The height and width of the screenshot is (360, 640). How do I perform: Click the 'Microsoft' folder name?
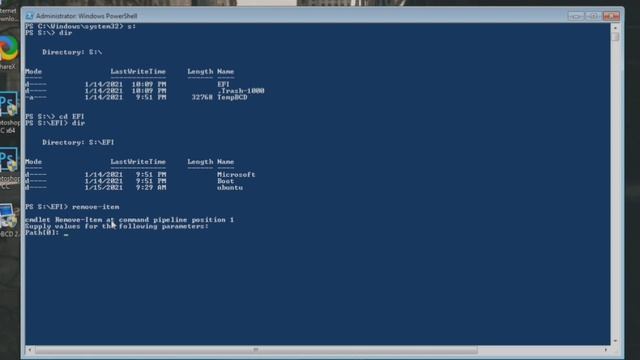(236, 175)
